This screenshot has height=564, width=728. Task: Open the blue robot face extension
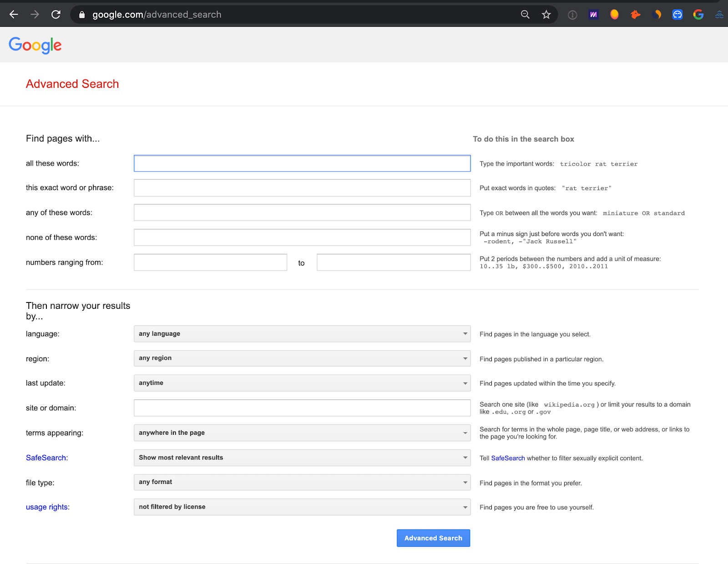click(x=677, y=15)
